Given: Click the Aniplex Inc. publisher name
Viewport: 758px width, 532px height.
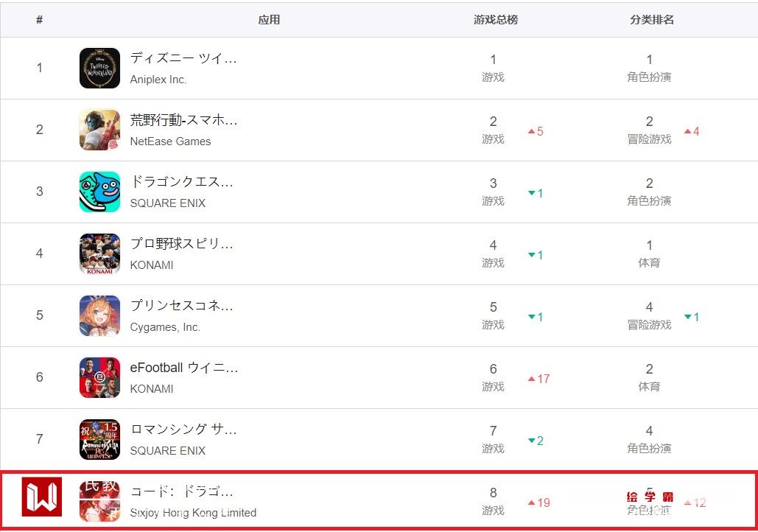Looking at the screenshot, I should tap(158, 80).
